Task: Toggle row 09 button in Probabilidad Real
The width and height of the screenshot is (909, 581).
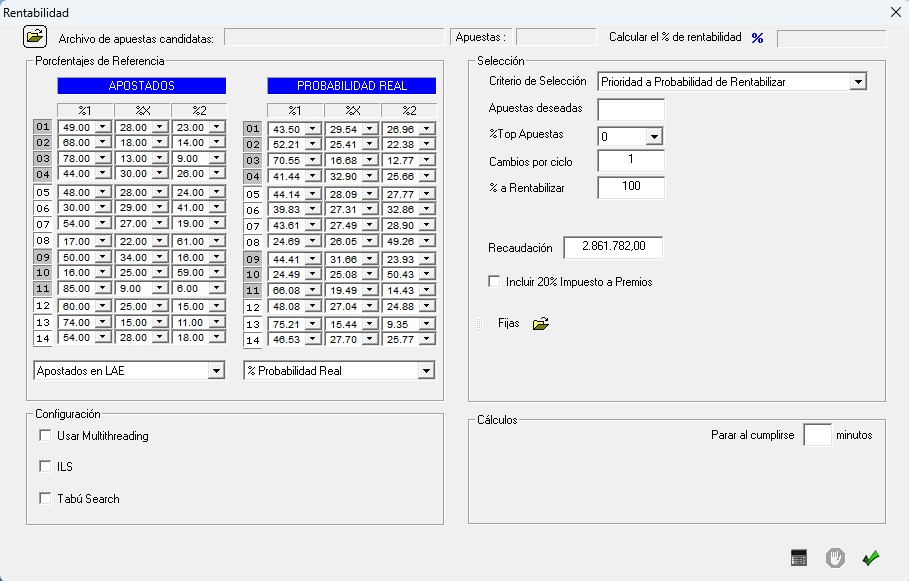Action: tap(253, 259)
